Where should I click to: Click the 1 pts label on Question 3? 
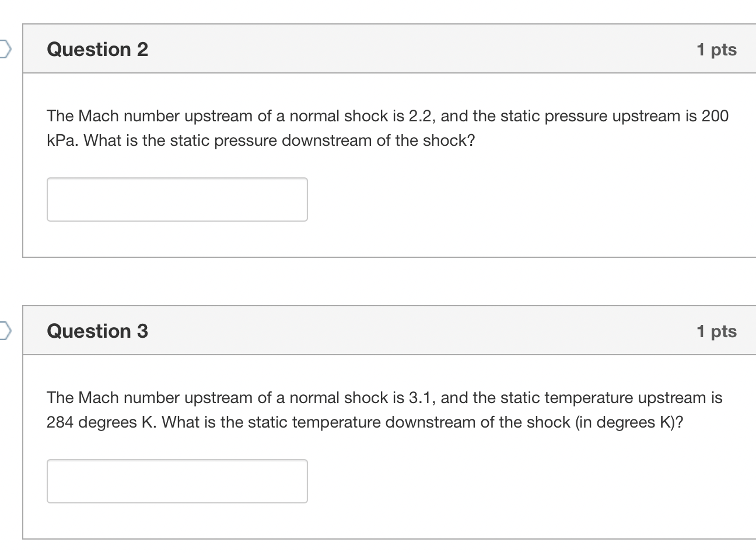(717, 331)
